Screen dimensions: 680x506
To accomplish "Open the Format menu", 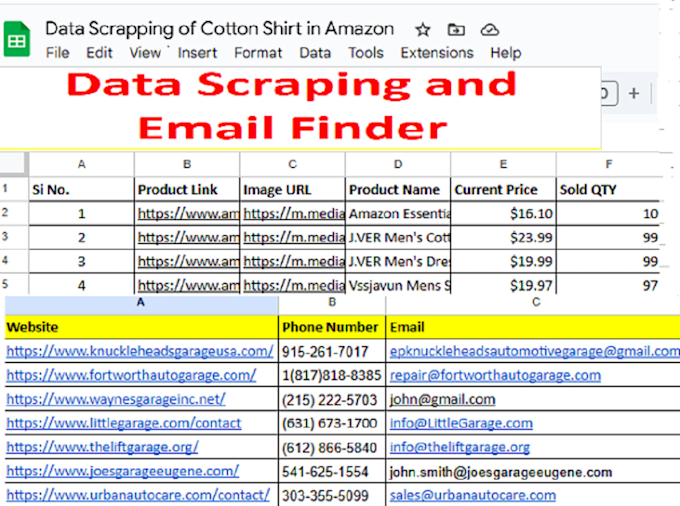I will (x=258, y=53).
